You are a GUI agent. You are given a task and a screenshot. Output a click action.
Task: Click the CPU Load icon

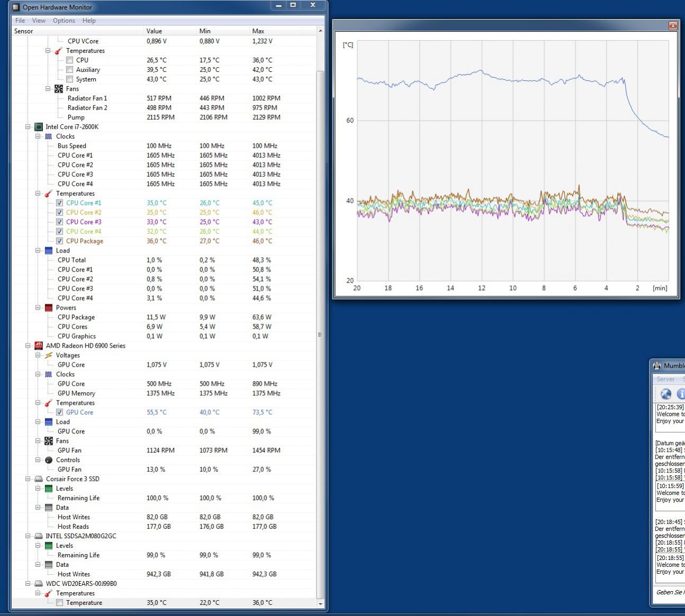[49, 251]
